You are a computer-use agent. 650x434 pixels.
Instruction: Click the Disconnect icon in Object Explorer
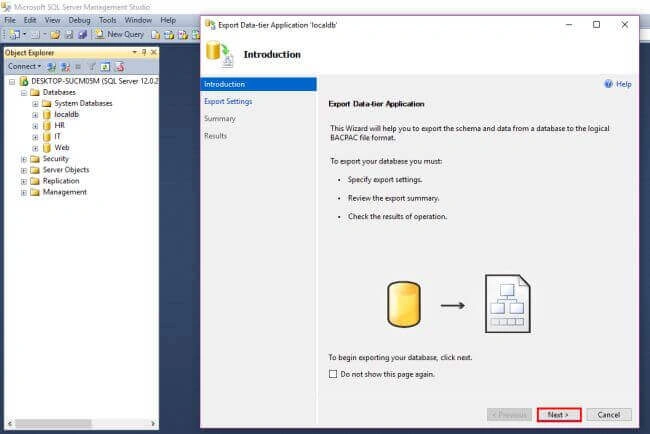[65, 67]
